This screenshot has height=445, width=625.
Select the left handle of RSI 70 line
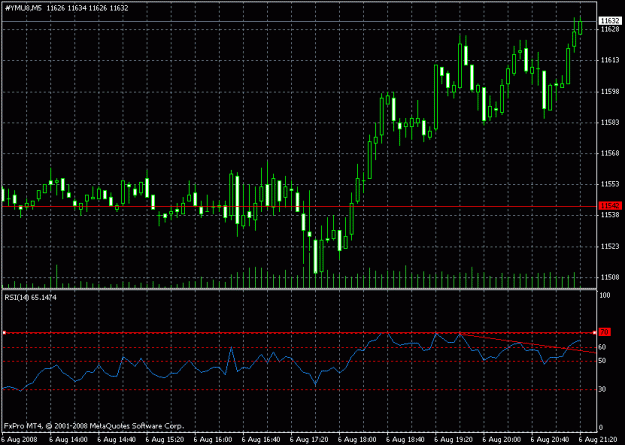[x=4, y=332]
